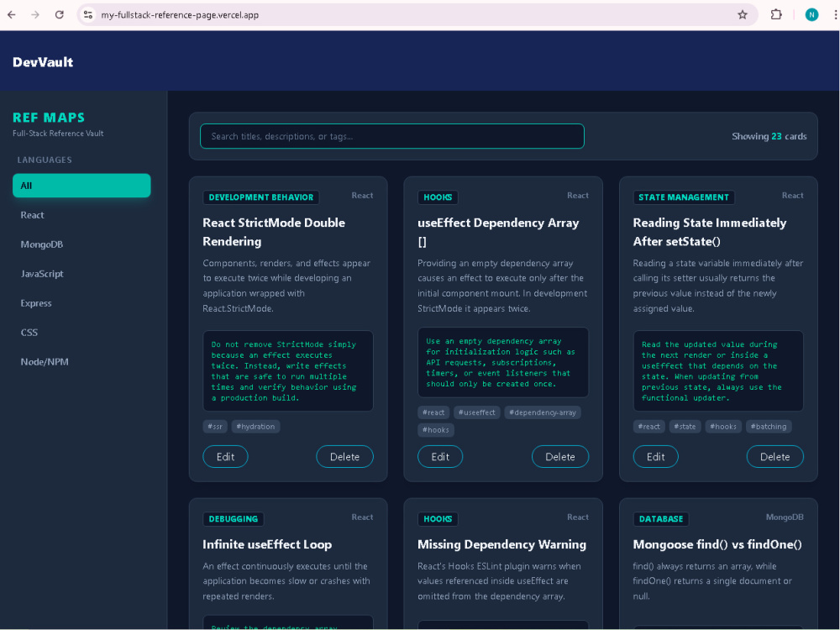Filter cards by Express
This screenshot has width=840, height=630.
coord(81,303)
